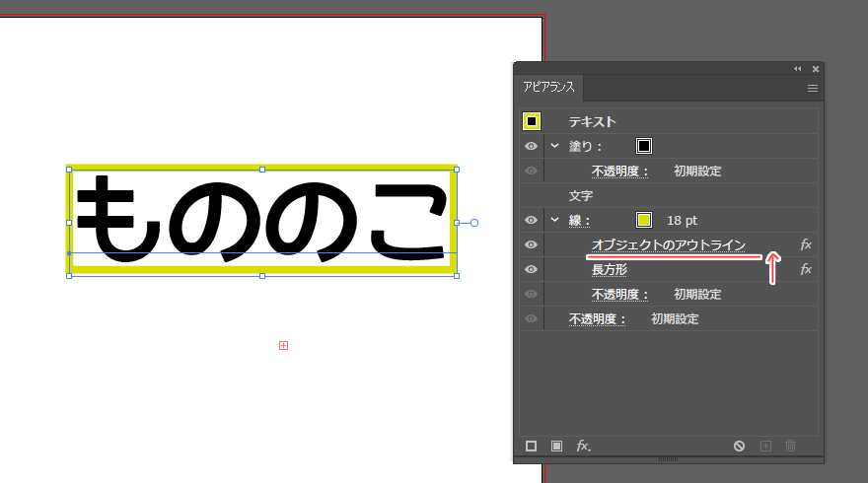Open the Add New Effect fx menu
Screen dimensions: 868x483
(x=583, y=447)
